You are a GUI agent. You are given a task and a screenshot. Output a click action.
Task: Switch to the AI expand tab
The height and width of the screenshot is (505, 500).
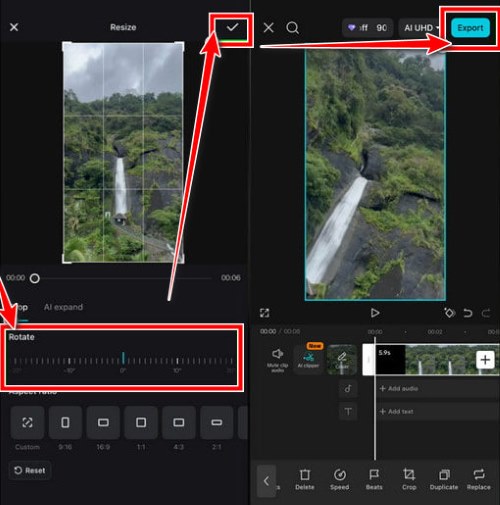tap(63, 307)
